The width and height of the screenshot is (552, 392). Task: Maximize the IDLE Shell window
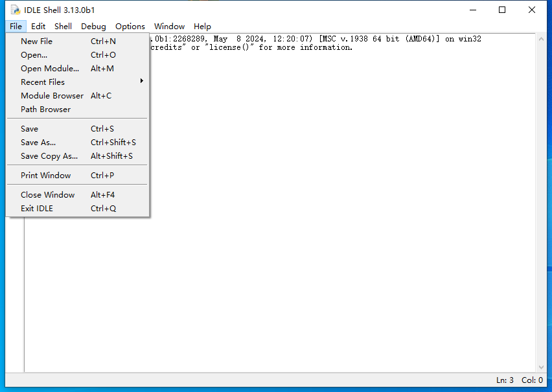click(502, 10)
